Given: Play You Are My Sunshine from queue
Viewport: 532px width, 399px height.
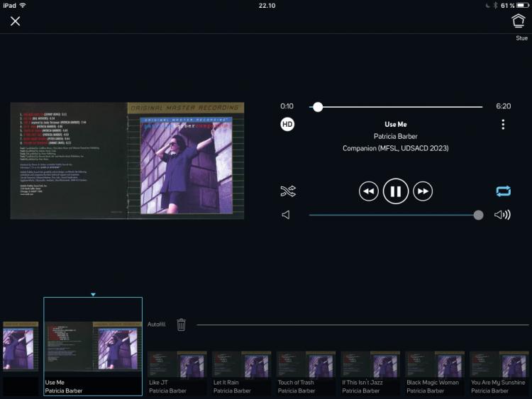Looking at the screenshot, I should (499, 373).
